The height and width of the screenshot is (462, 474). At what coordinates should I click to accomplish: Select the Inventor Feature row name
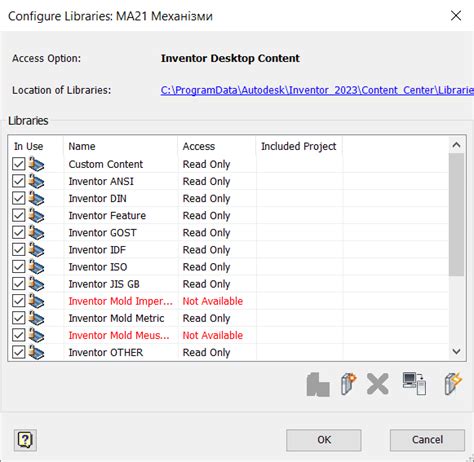pos(107,216)
